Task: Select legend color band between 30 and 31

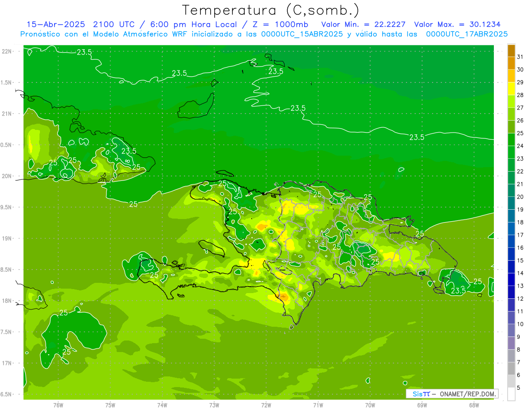Action: click(511, 63)
